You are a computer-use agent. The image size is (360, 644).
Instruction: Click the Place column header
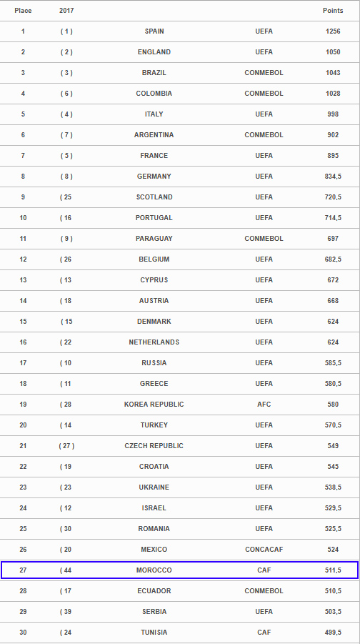tap(23, 11)
